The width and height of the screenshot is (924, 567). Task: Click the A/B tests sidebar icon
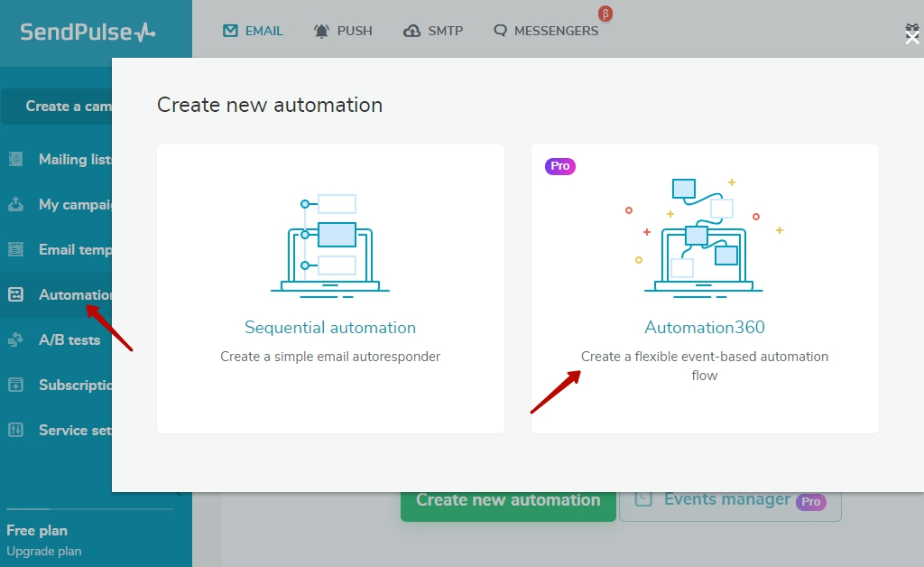click(x=16, y=339)
